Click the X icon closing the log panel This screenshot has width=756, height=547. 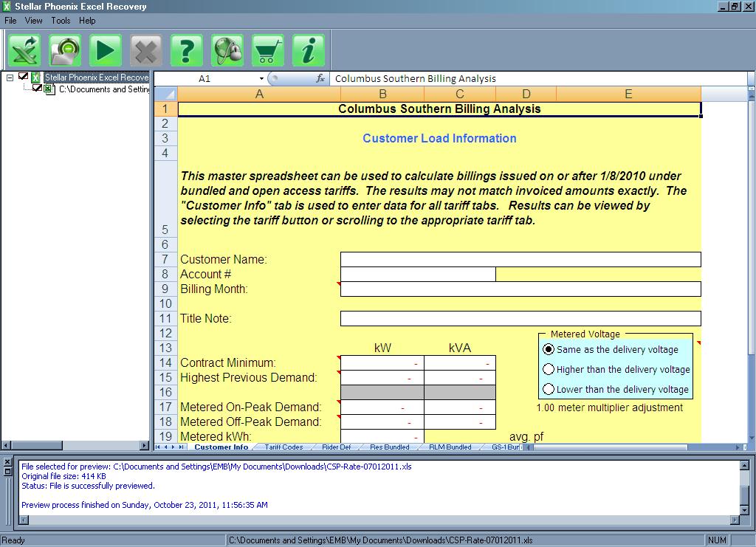[7, 462]
